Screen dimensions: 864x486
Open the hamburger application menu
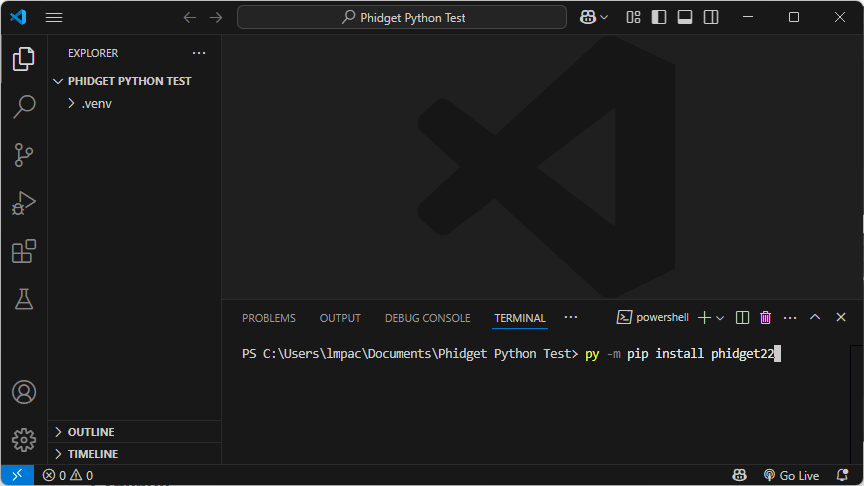click(53, 18)
